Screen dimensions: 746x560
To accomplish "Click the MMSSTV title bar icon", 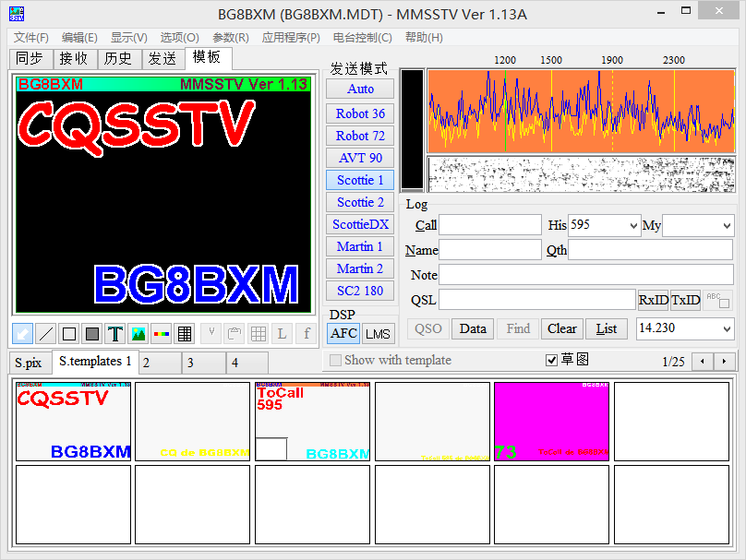I will (x=17, y=14).
